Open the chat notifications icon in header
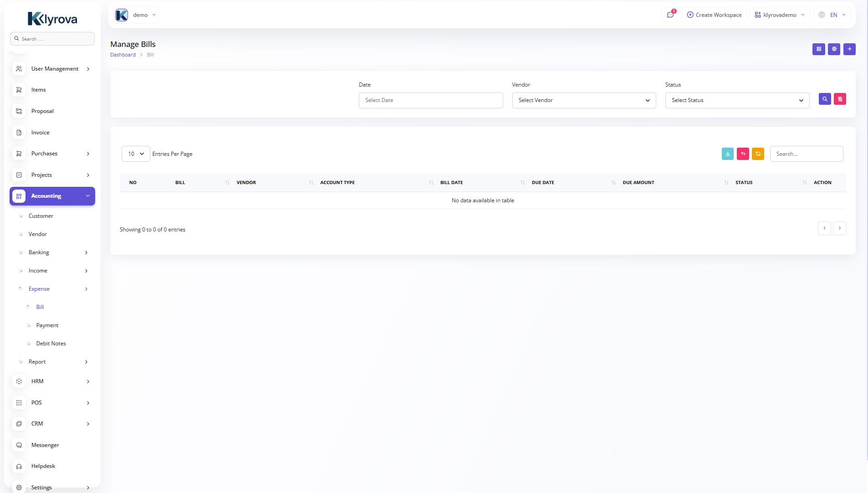This screenshot has width=868, height=493. point(670,15)
